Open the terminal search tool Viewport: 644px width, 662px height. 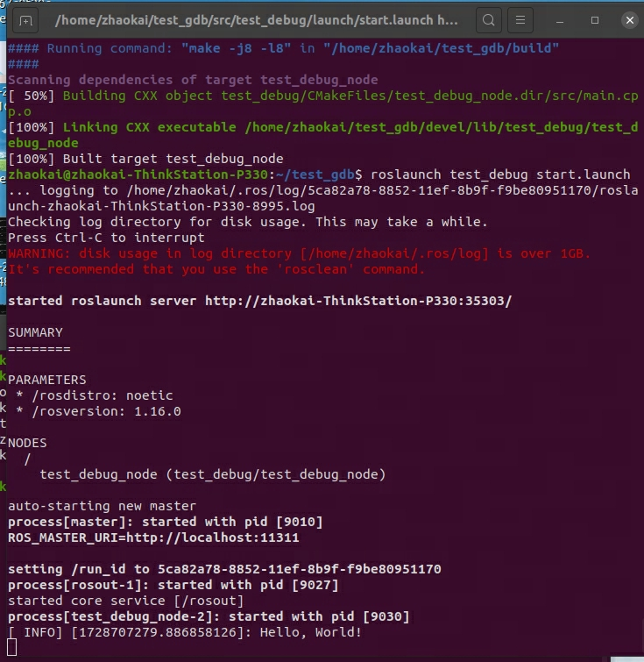point(488,20)
